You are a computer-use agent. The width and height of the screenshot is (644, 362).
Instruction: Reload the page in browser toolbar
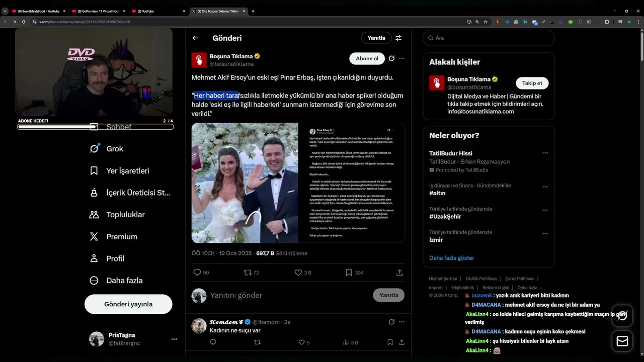point(23,22)
